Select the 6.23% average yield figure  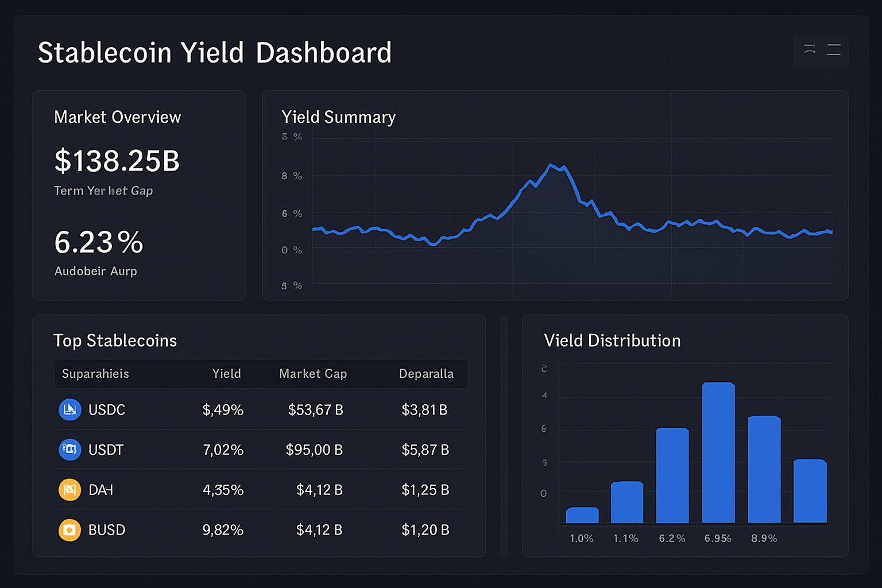[x=98, y=242]
